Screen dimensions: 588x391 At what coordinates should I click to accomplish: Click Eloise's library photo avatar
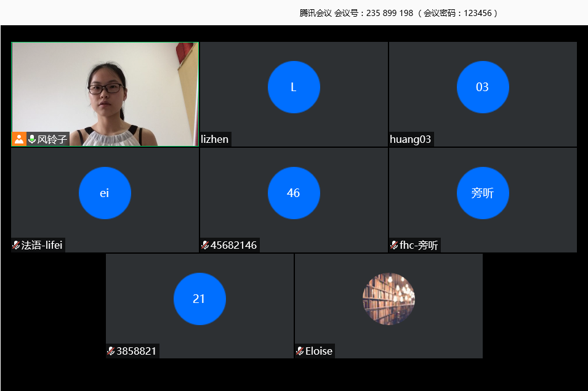click(389, 299)
